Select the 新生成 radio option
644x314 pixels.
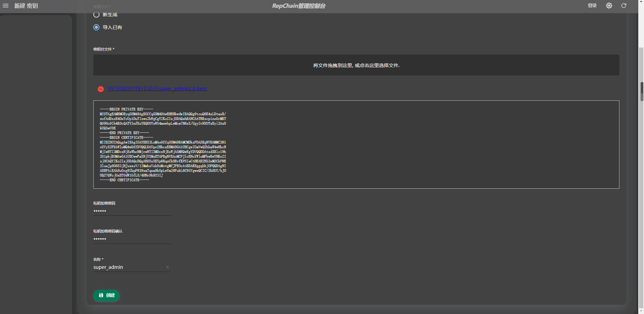pyautogui.click(x=96, y=14)
